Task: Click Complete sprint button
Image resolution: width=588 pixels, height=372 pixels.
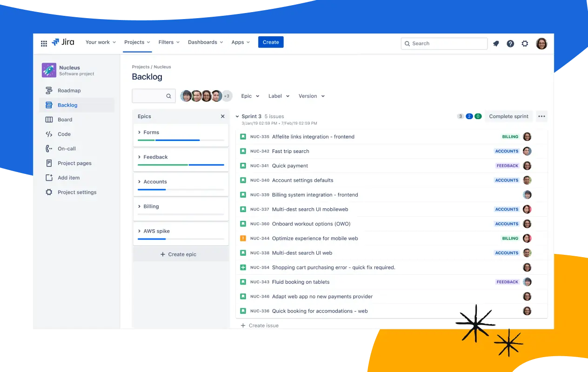Action: point(508,116)
